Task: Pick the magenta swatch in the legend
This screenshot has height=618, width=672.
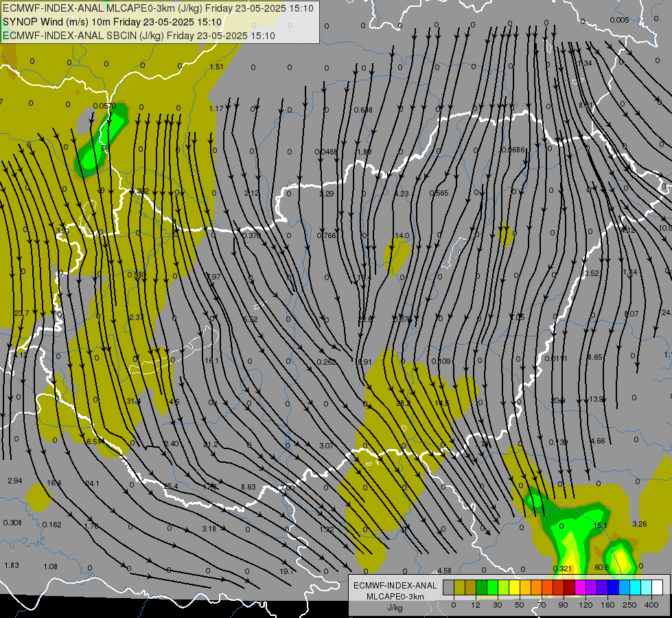Action: coord(581,587)
